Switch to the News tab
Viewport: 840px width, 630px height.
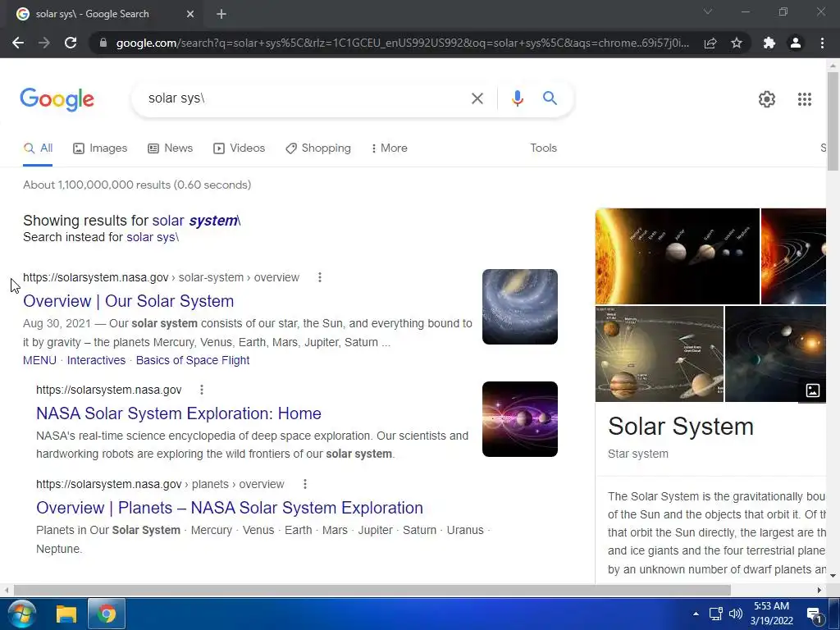point(171,148)
